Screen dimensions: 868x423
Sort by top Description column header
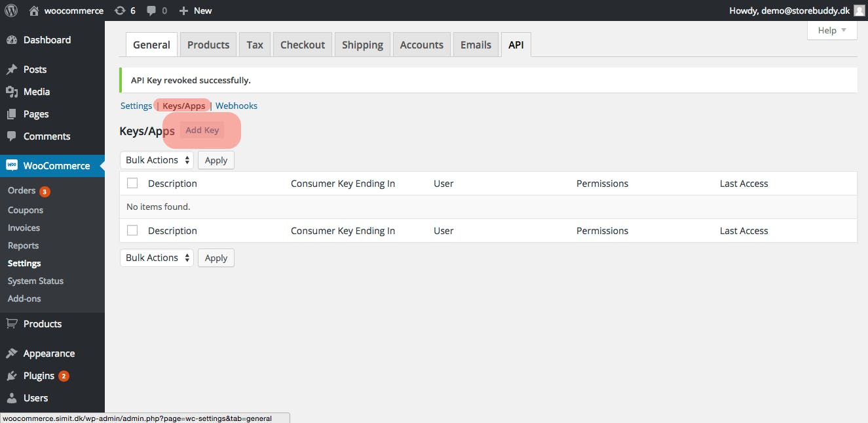172,184
